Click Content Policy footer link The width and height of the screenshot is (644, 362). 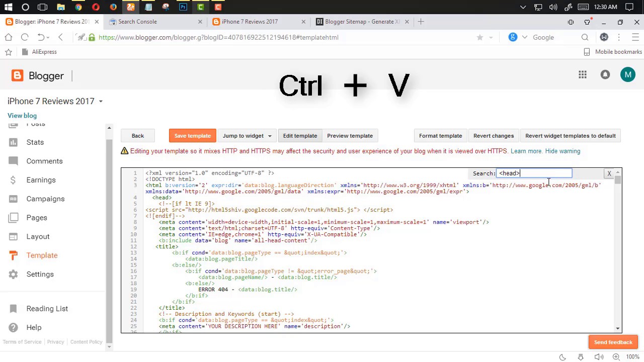click(x=86, y=342)
